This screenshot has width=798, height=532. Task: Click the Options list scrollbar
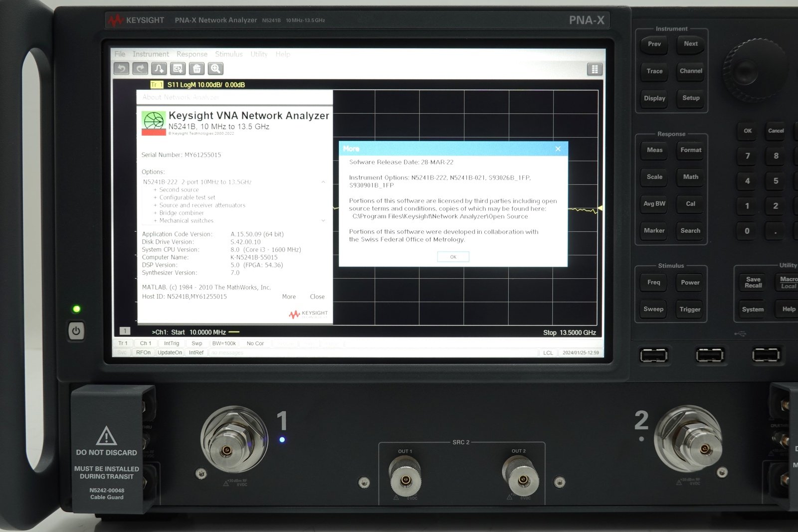323,201
